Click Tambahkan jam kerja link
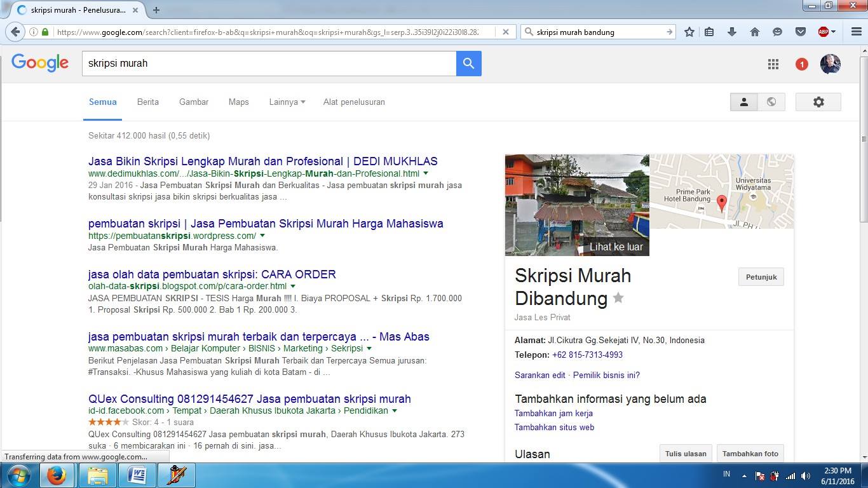This screenshot has width=868, height=488. pyautogui.click(x=553, y=413)
